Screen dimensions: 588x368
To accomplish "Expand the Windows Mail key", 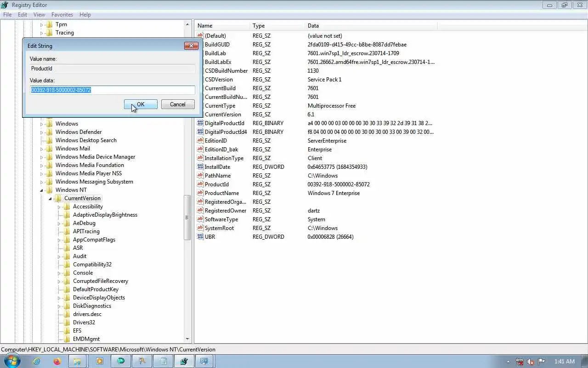I will tap(41, 149).
